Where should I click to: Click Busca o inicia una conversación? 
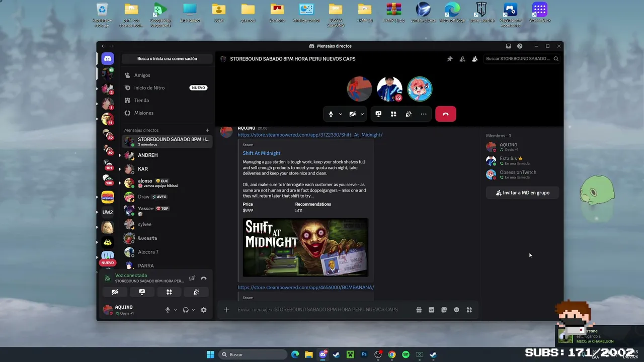(x=167, y=59)
